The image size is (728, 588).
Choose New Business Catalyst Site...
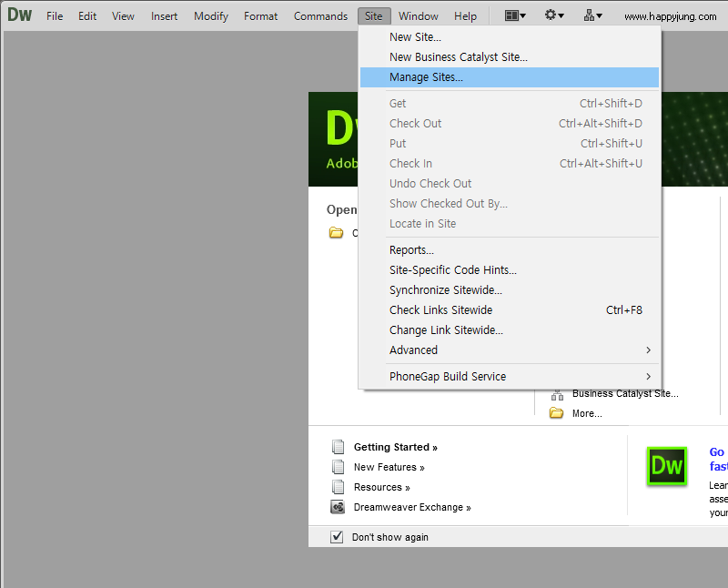[x=510, y=57]
